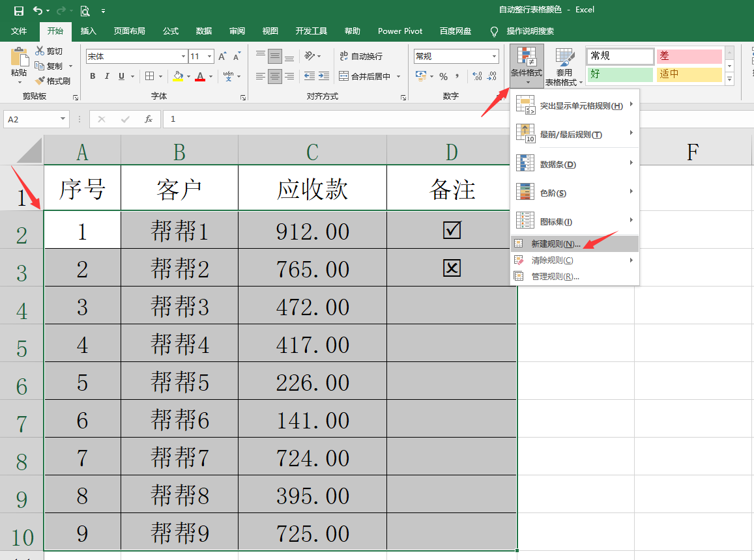
Task: Click the Select All corner triangle
Action: [29, 151]
